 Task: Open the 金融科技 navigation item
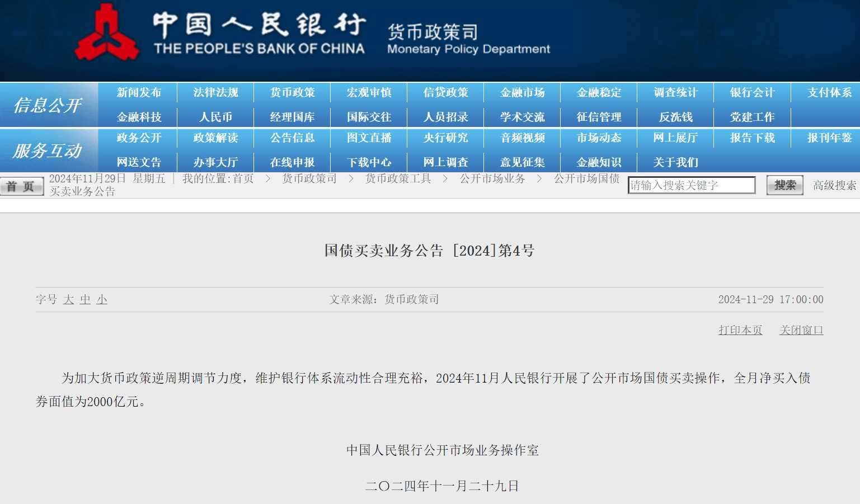[x=139, y=117]
